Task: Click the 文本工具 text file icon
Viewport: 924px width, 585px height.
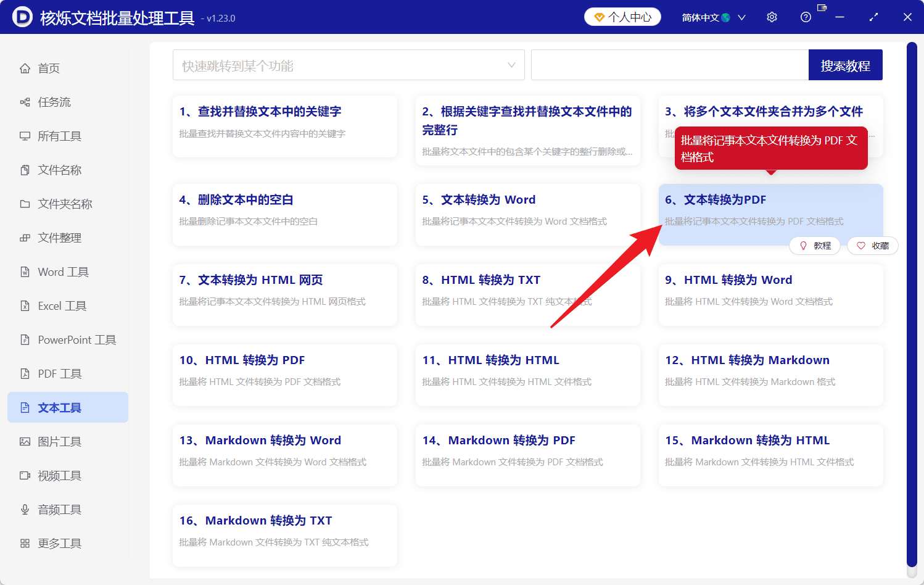Action: tap(25, 407)
